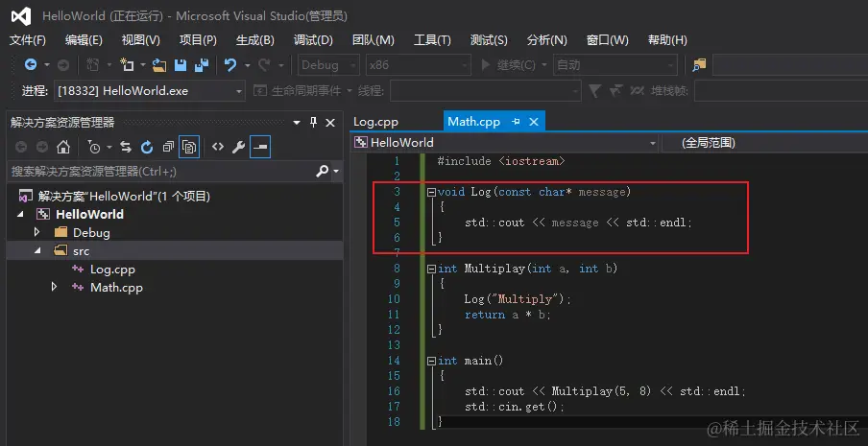Open Solution Explorer window options dropdown arrow
This screenshot has height=446, width=868.
pos(296,122)
